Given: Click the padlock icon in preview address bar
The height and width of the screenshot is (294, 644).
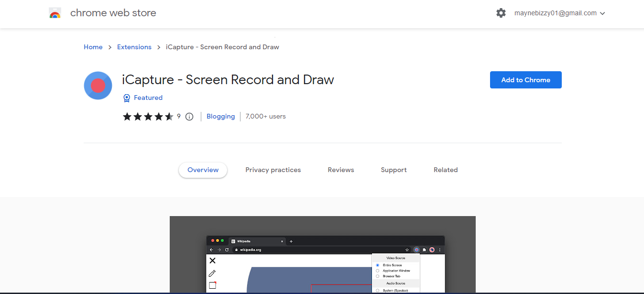Looking at the screenshot, I should pos(236,250).
